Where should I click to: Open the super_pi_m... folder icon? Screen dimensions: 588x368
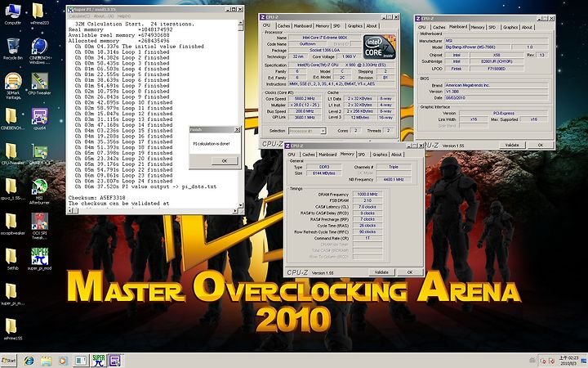[x=11, y=291]
